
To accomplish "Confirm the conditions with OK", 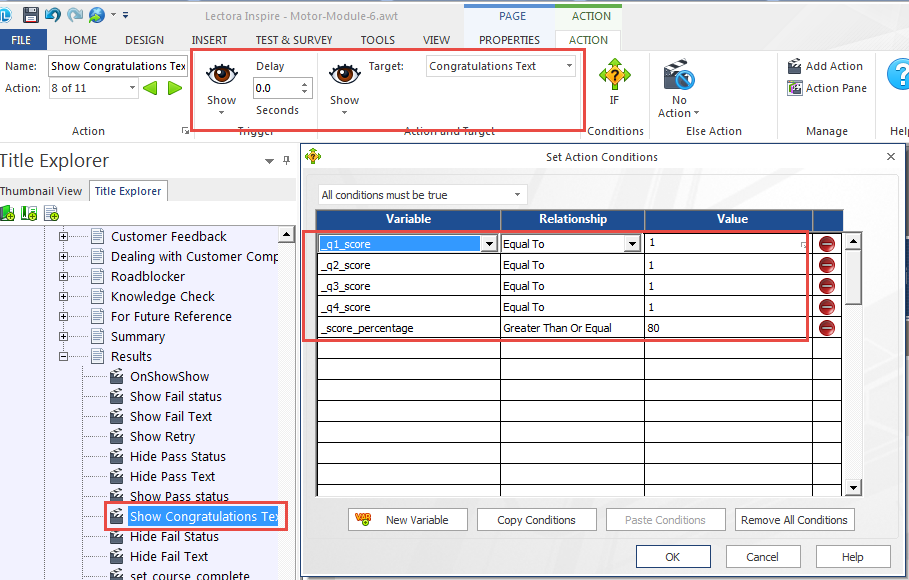I will [x=672, y=557].
